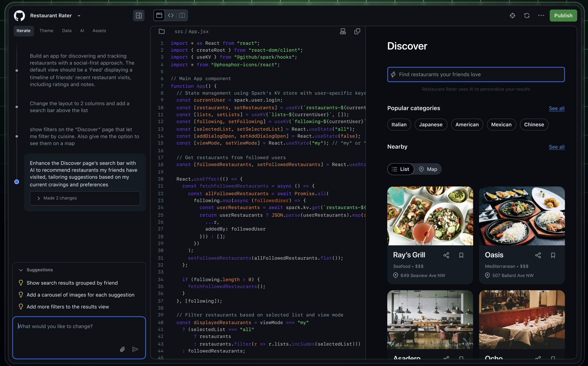Select the List view toggle
588x366 pixels.
400,169
